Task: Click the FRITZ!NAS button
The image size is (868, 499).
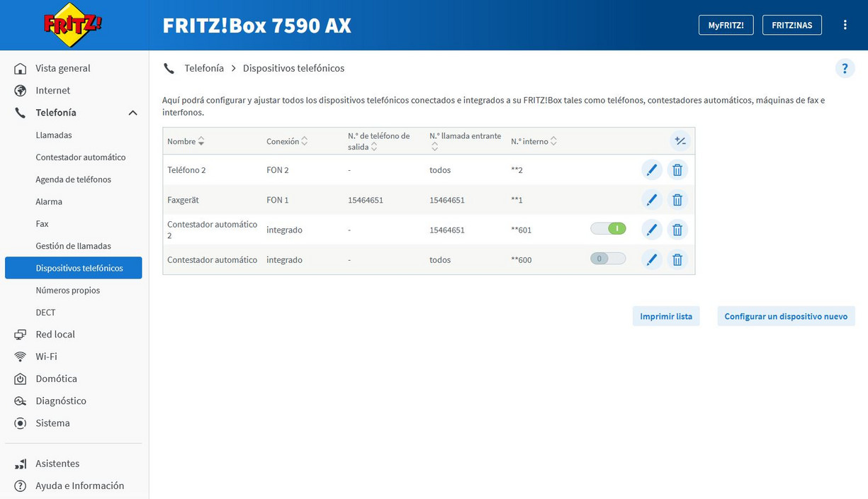Action: tap(792, 25)
